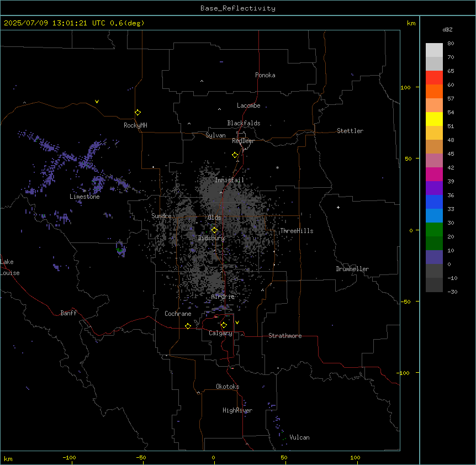Click the -100 tick on bottom axis
Viewport: 476px width, 465px height.
coord(69,457)
